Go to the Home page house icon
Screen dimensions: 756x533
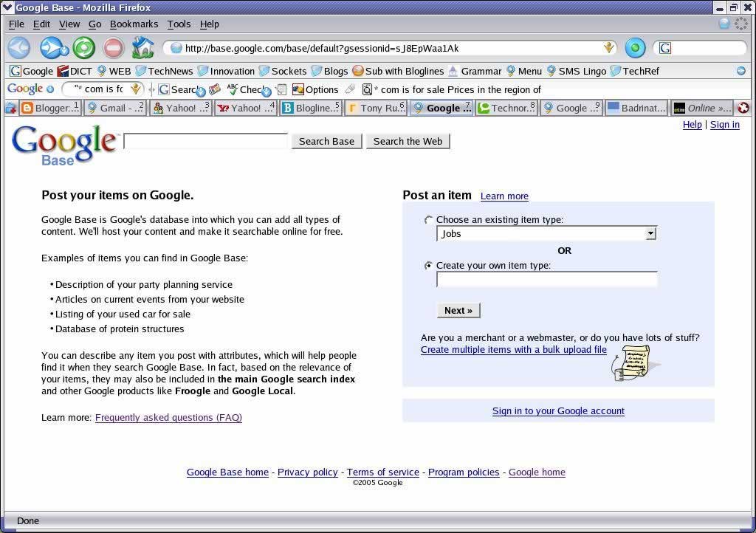[x=143, y=48]
